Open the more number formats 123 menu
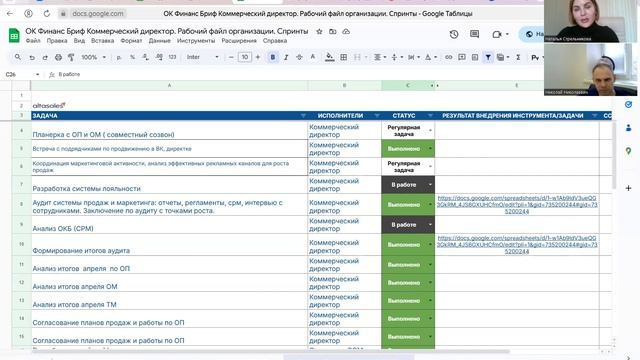This screenshot has height=360, width=640. click(x=172, y=58)
